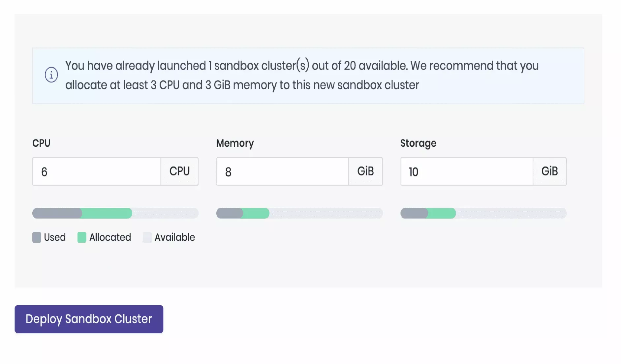Click the sandbox cluster recommendation message text
The image size is (621, 364).
click(301, 76)
